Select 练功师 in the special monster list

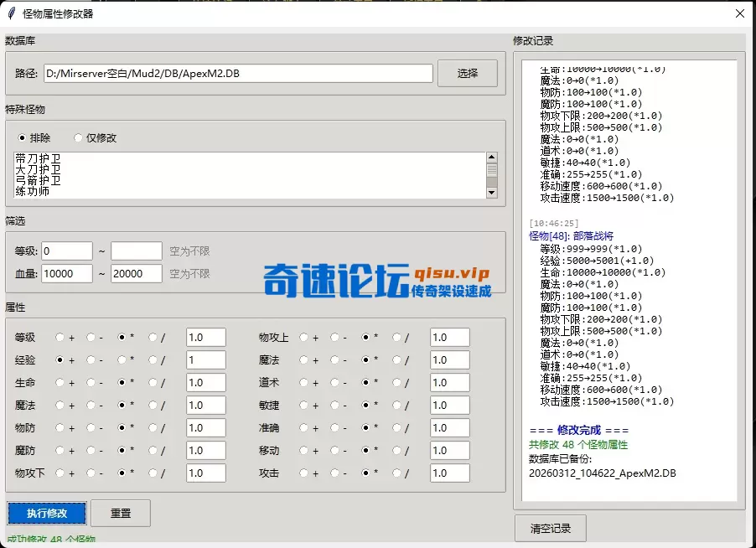(x=33, y=192)
